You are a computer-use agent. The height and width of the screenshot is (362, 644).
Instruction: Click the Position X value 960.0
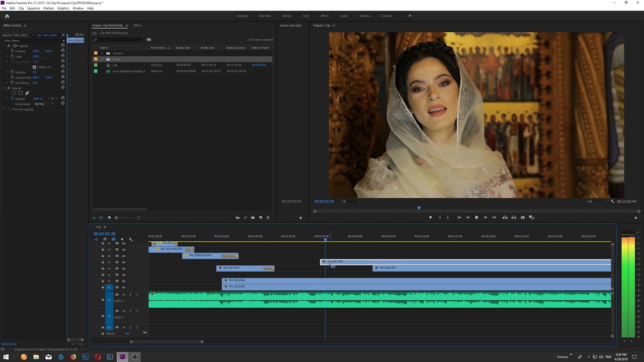point(36,51)
